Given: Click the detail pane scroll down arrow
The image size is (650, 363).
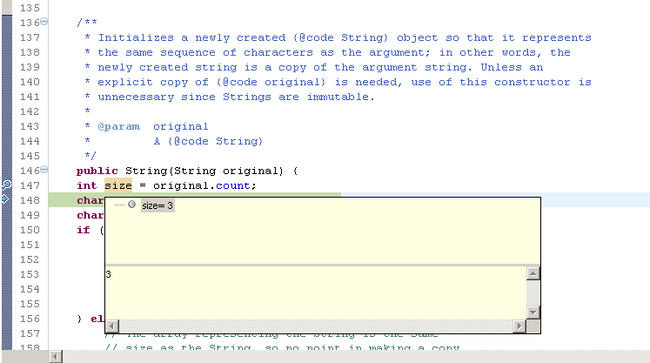Looking at the screenshot, I should 533,312.
